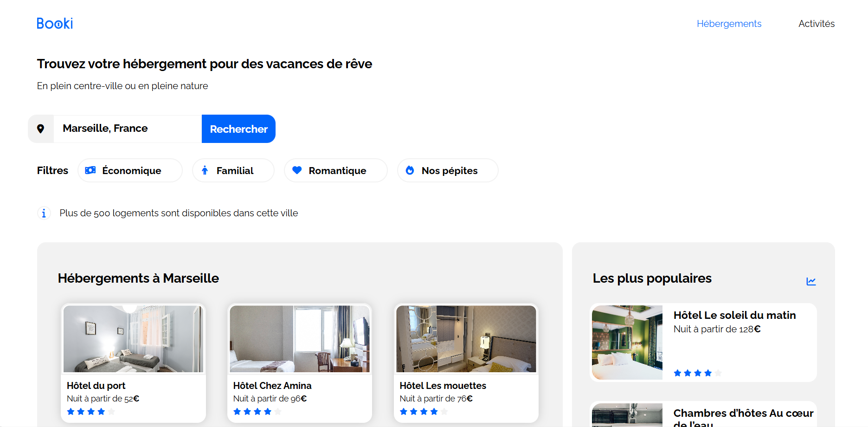
Task: Toggle the Romantique filter chip
Action: coord(336,170)
